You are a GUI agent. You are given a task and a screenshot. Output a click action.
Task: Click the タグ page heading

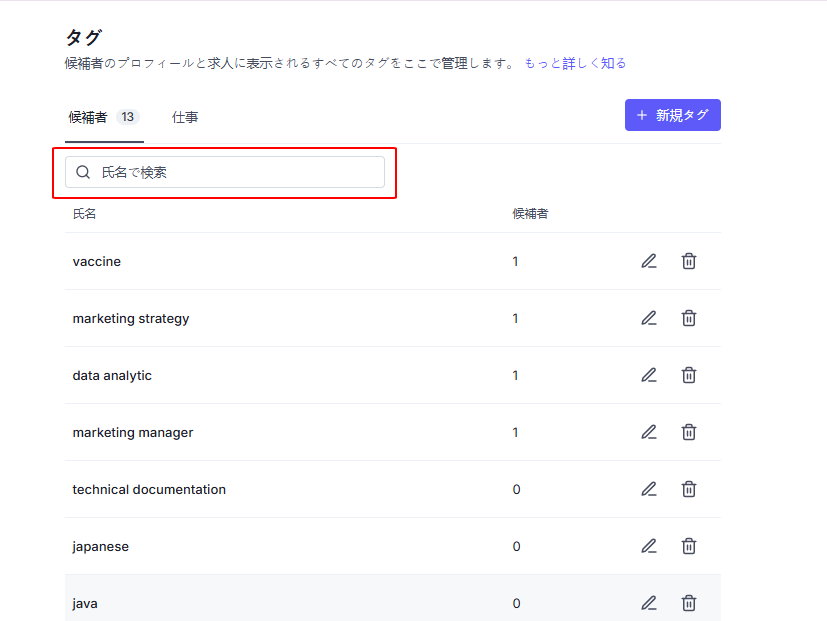pyautogui.click(x=84, y=37)
